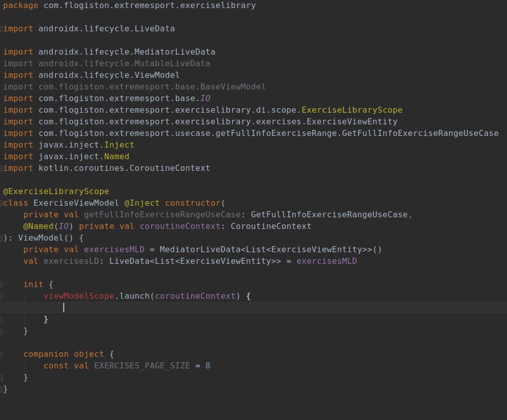Click the package keyword
Viewport: 507px width, 420px height.
21,6
